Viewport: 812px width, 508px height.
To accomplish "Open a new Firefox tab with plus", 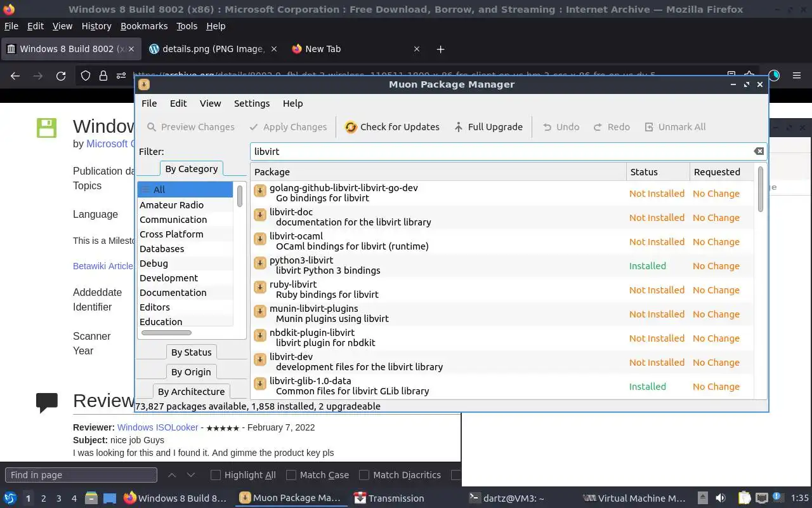I will tap(440, 49).
